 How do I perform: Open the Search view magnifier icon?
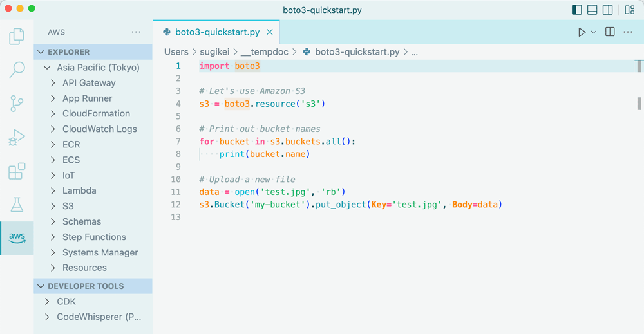coord(17,70)
